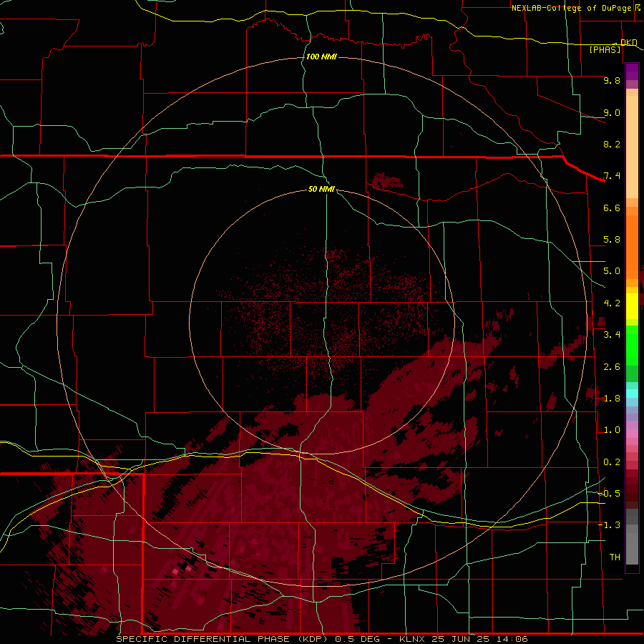Click the cyan segment of the color bar

coord(632,394)
